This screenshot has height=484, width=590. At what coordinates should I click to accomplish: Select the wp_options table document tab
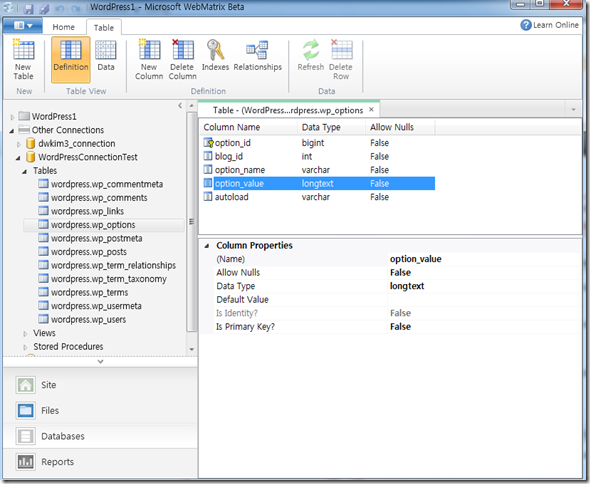(288, 110)
